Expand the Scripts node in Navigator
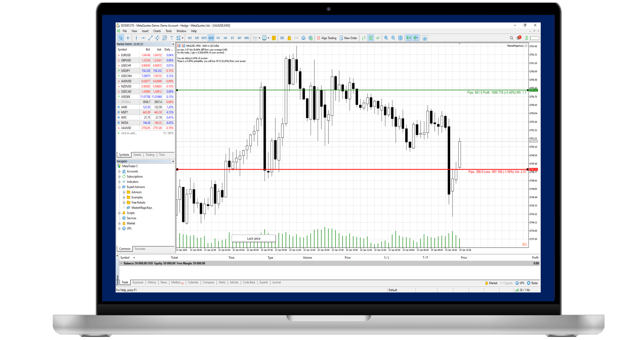The height and width of the screenshot is (340, 644). point(119,213)
